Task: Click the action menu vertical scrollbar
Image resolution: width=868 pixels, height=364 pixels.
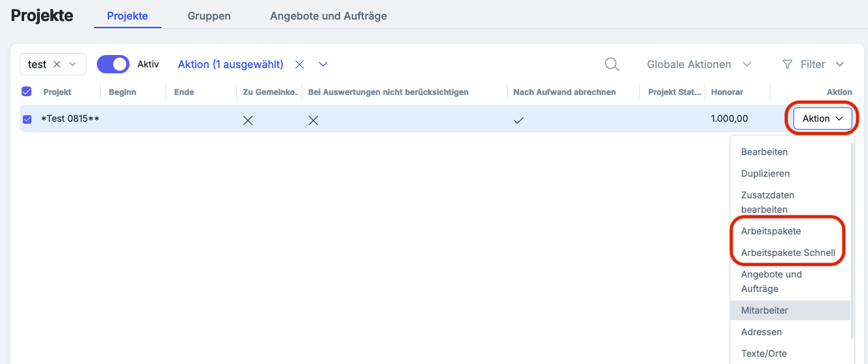Action: [x=852, y=236]
